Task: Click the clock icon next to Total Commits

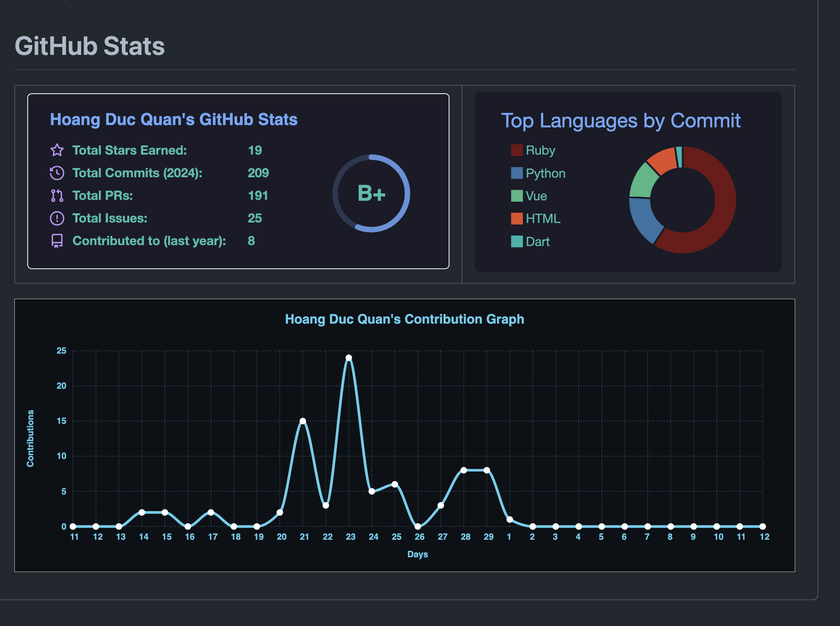Action: (x=57, y=173)
